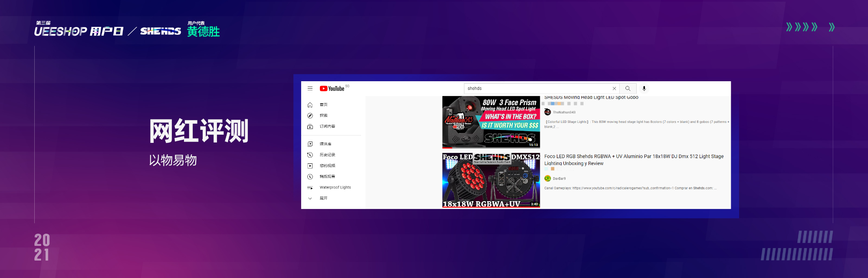Open the 80W 3 Face Prism video thumbnail
This screenshot has height=278, width=868.
[491, 122]
